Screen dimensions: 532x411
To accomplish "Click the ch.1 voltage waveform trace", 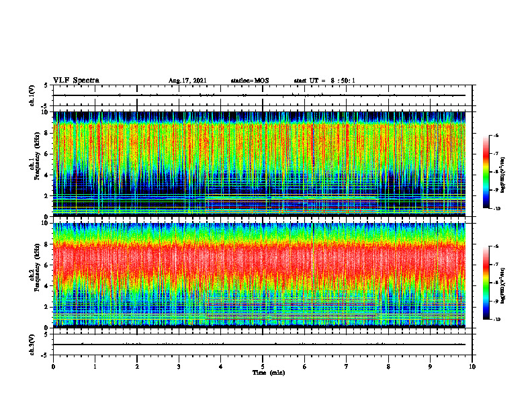I will coord(259,95).
